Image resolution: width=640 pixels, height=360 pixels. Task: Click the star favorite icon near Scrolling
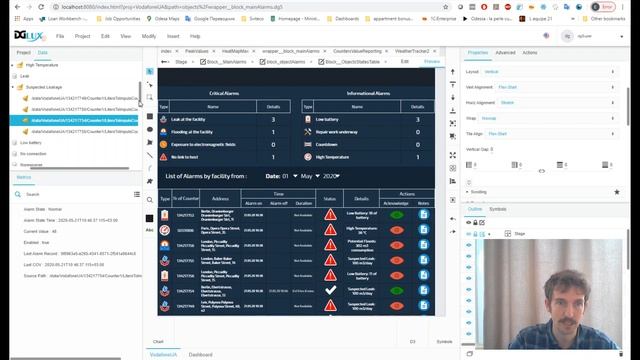[617, 192]
